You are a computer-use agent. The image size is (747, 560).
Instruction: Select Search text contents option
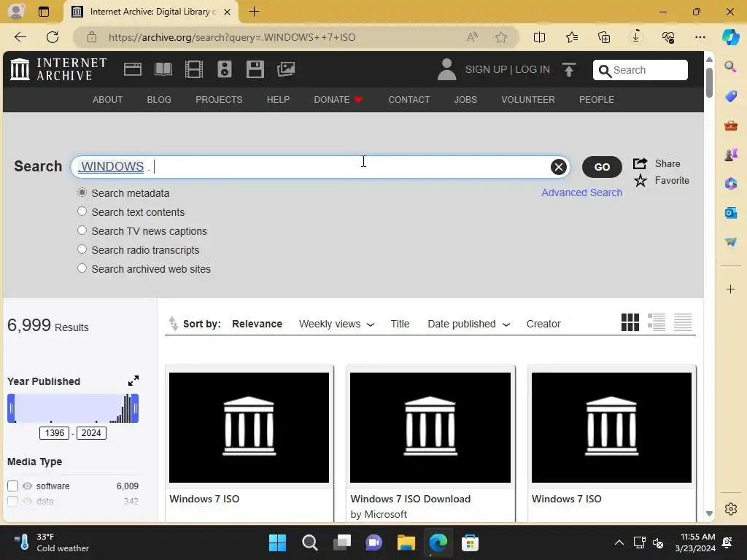82,211
